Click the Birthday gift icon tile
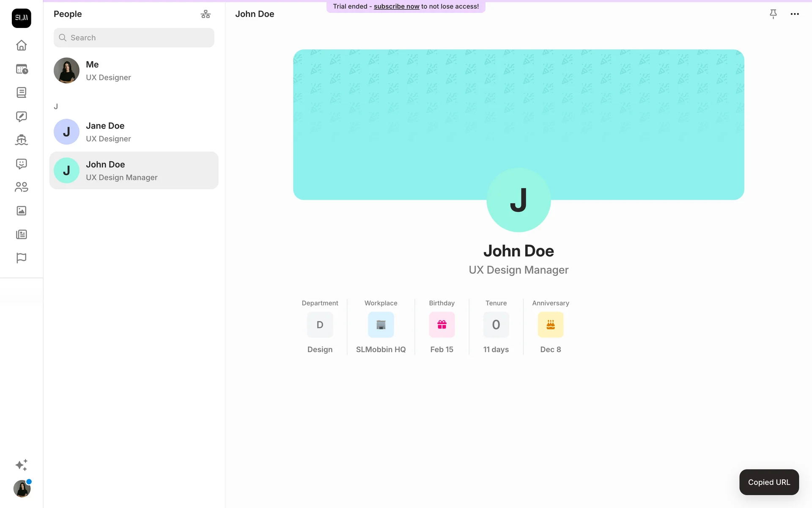Screen dimensions: 812x508 442,325
